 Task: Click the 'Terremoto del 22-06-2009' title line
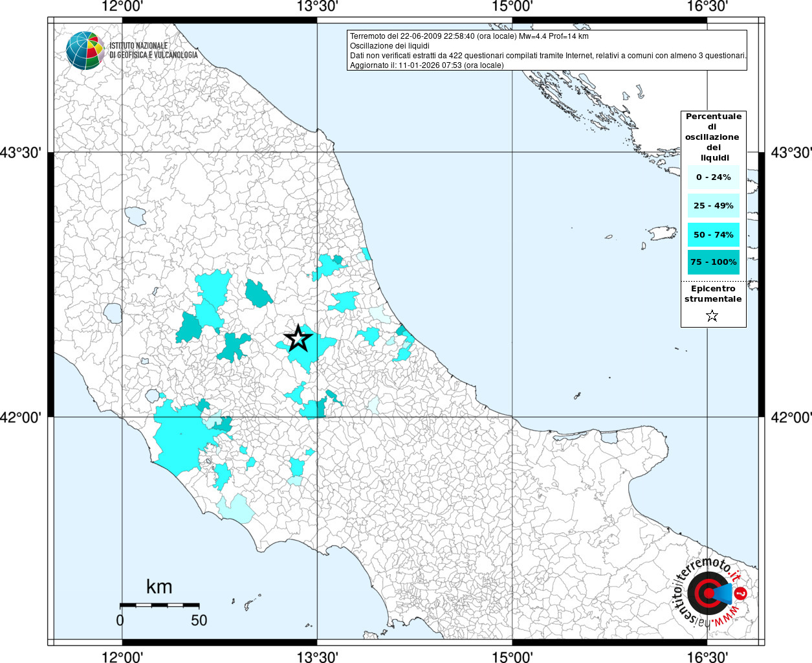coord(469,36)
